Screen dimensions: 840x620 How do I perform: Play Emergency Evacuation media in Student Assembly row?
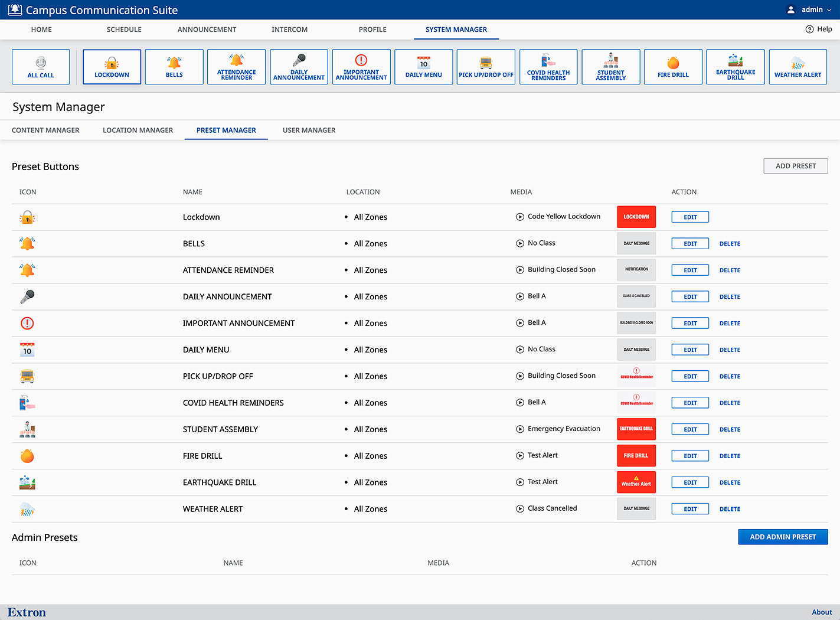click(520, 429)
